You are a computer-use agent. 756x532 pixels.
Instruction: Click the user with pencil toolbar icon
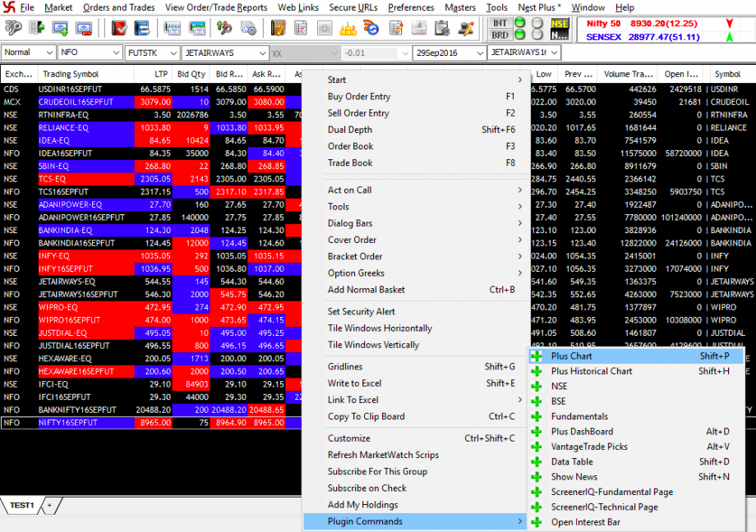point(466,29)
